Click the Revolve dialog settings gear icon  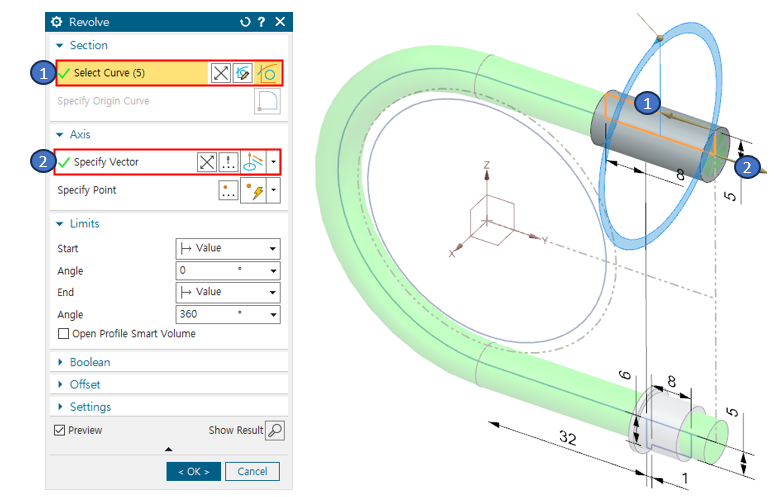tap(56, 22)
